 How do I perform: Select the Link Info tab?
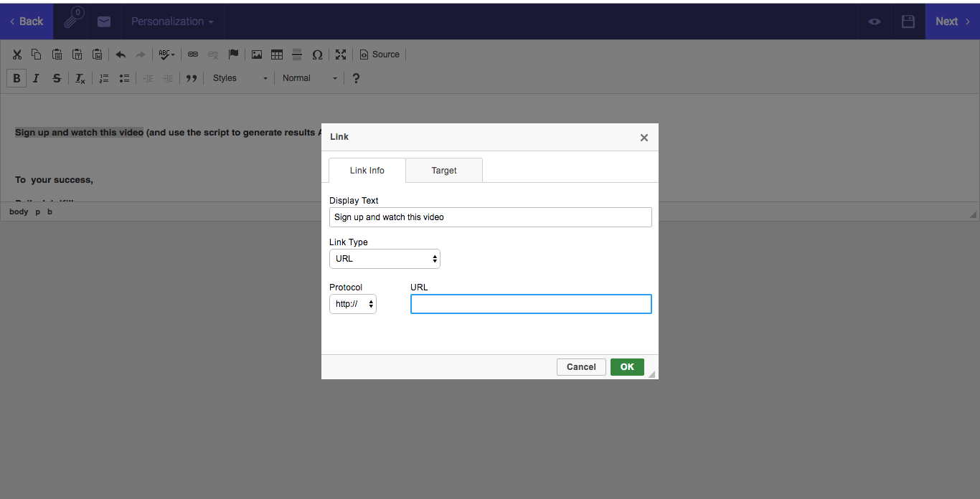(x=367, y=171)
